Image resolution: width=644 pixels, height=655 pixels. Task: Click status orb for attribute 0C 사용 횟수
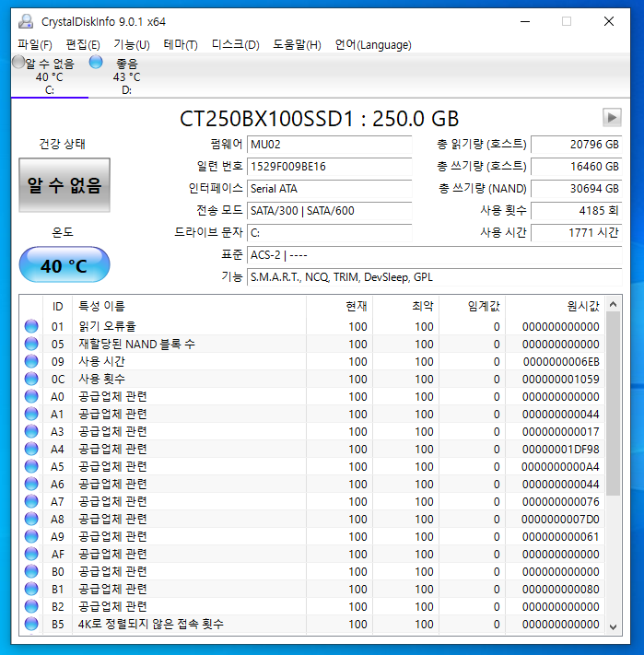click(x=31, y=379)
